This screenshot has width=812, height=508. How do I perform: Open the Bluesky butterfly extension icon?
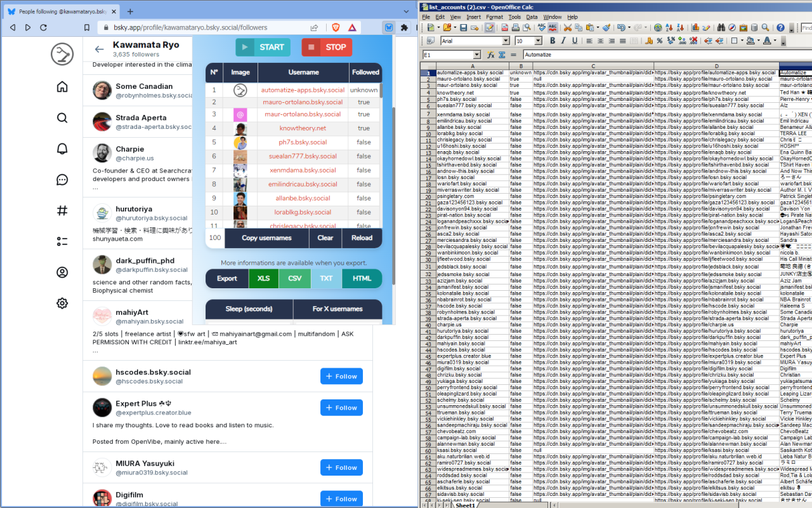(389, 27)
